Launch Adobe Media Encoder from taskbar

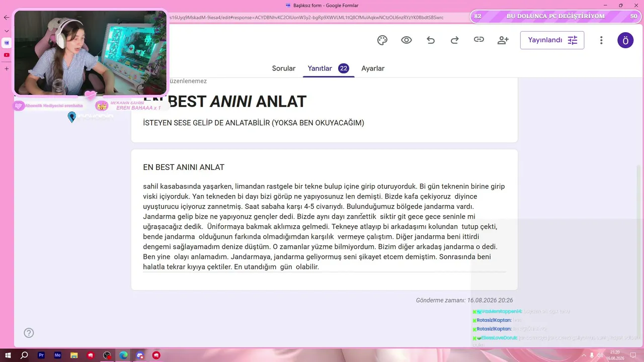tap(58, 355)
